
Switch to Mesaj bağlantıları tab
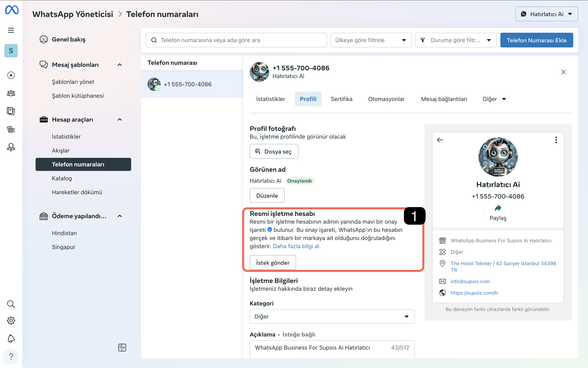coord(444,99)
